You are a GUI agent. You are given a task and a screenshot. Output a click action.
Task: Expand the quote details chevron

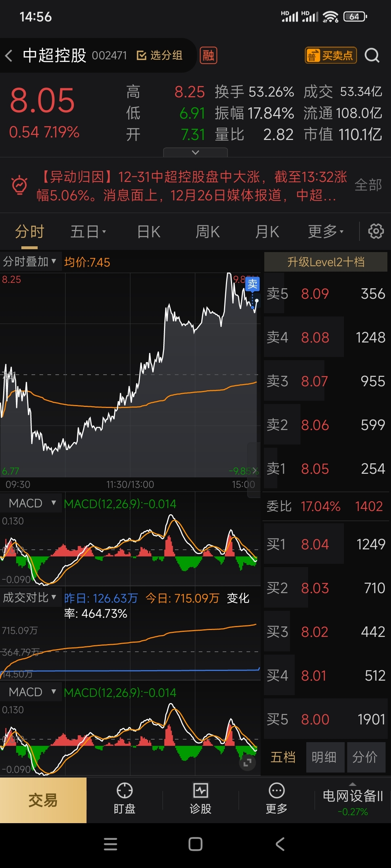click(195, 152)
